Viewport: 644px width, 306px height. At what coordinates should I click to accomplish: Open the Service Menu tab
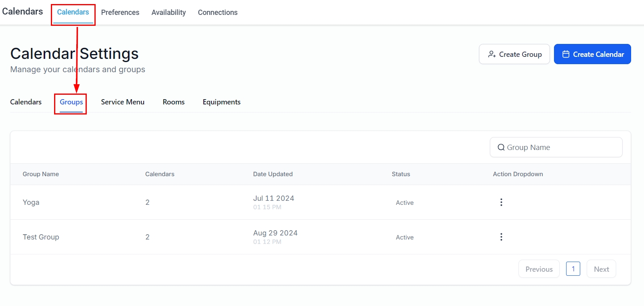point(123,102)
